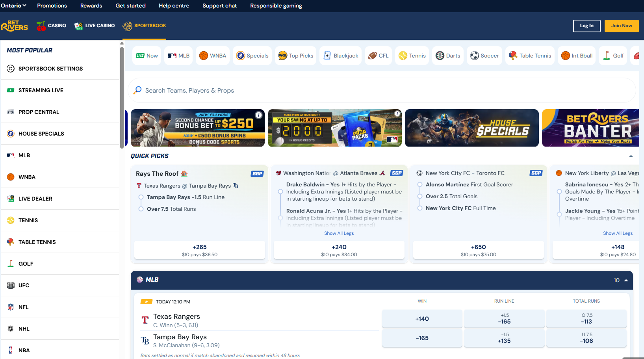Click info icon on Second Chance banner
644x359 pixels.
[258, 115]
